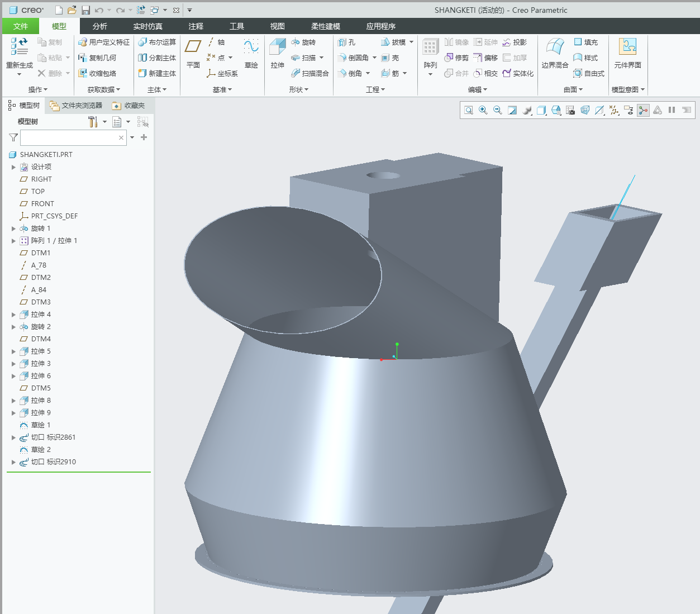Open the 文件 menu
This screenshot has width=700, height=614.
21,26
